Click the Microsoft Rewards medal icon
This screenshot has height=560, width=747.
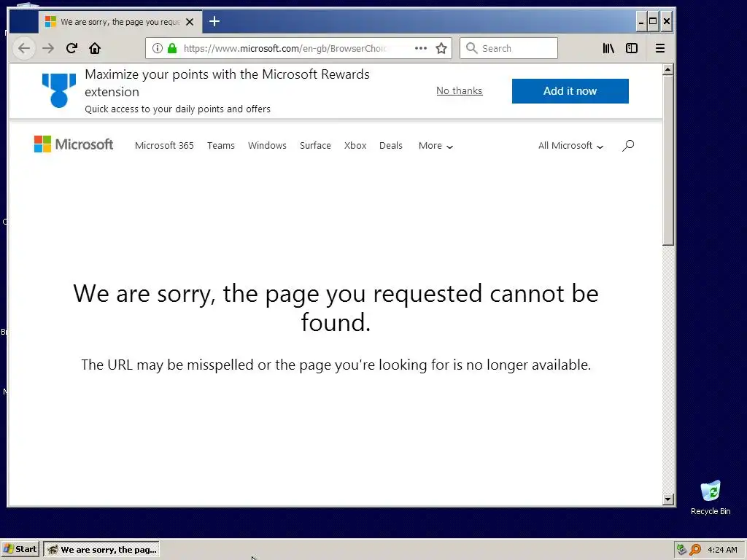(59, 90)
